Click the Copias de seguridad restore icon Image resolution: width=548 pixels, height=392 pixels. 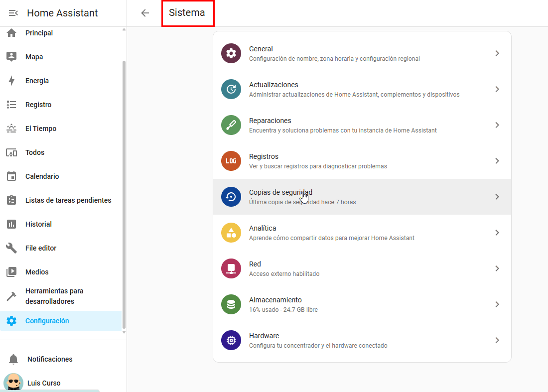[x=231, y=197]
